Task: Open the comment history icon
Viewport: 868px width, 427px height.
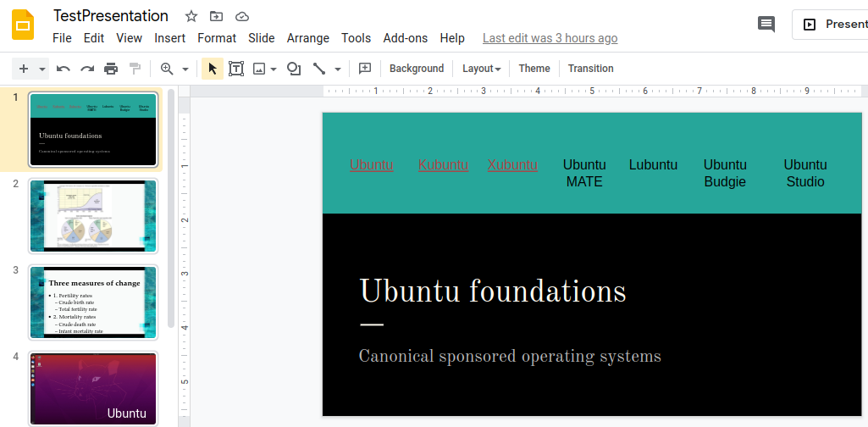Action: pos(766,25)
